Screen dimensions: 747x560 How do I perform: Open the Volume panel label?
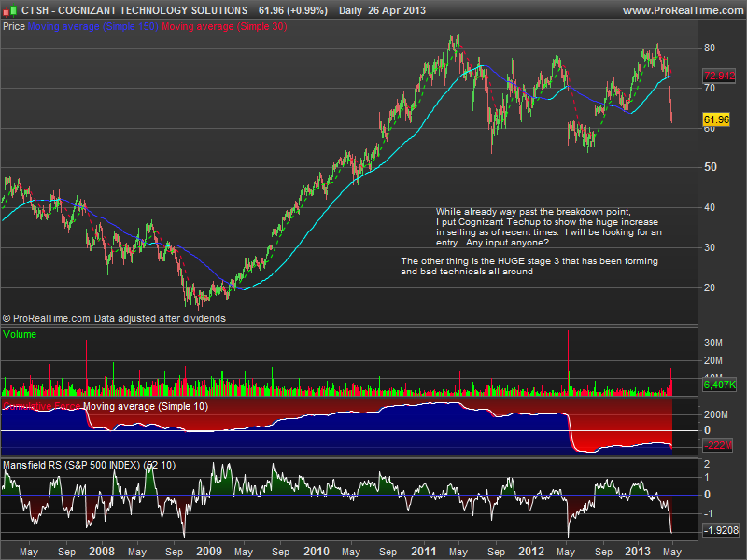(x=21, y=333)
